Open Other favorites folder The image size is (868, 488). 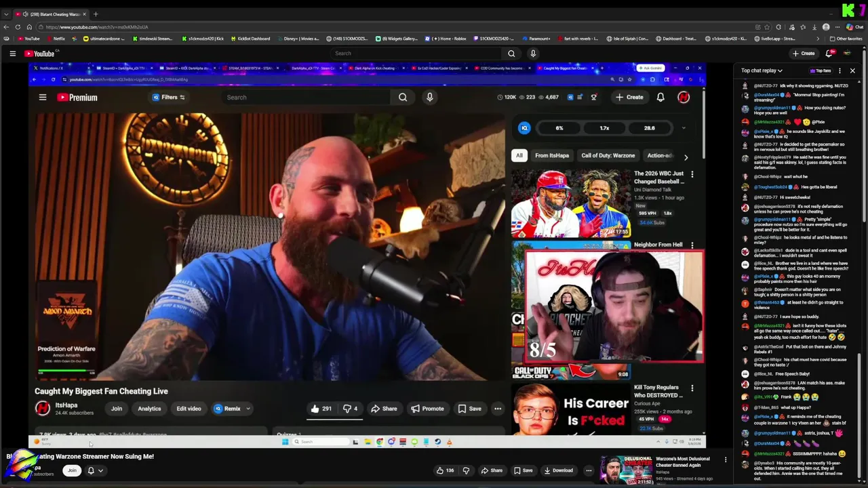coord(846,39)
